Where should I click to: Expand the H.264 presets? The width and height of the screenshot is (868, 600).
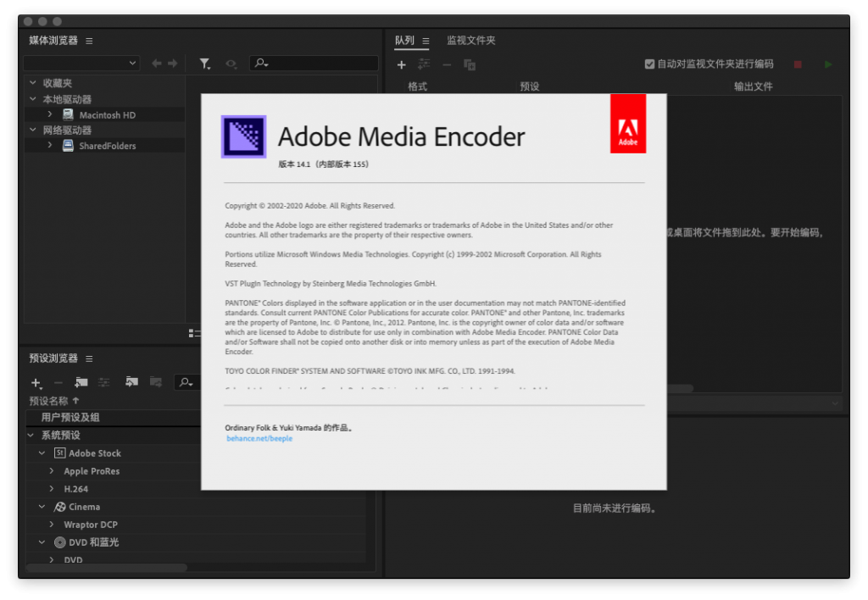(x=52, y=488)
